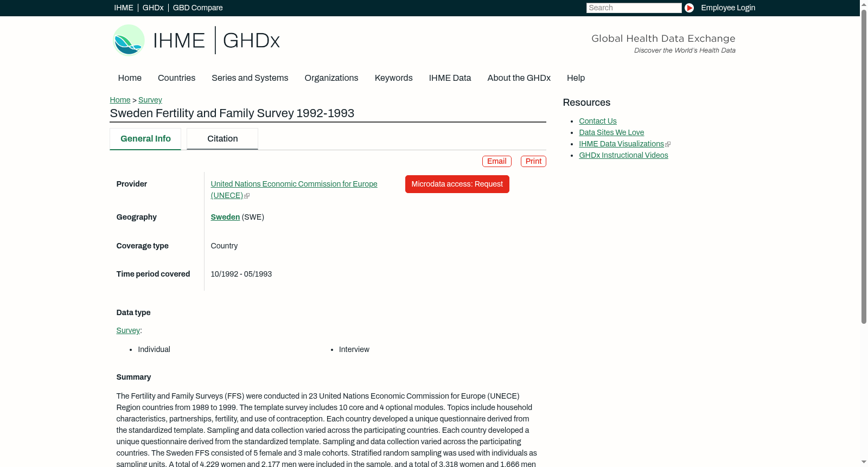
Task: Go to Home in main navigation menu
Action: tap(130, 78)
